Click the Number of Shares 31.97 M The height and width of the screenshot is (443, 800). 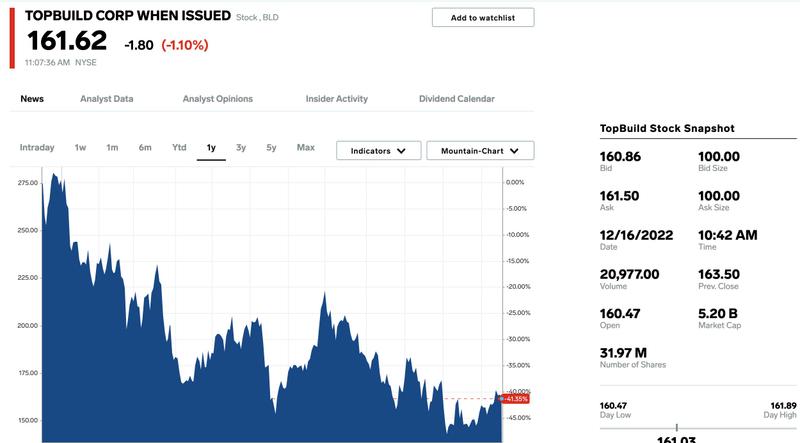(623, 353)
